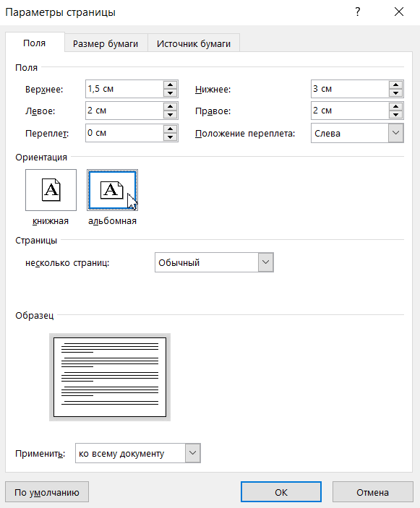Select the альбомная landscape orientation icon

pos(112,190)
